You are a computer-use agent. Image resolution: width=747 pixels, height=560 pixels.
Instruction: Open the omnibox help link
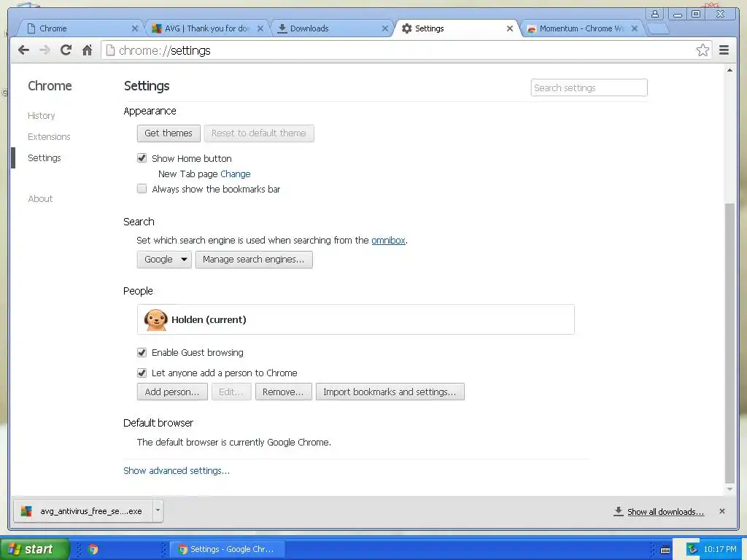[388, 240]
